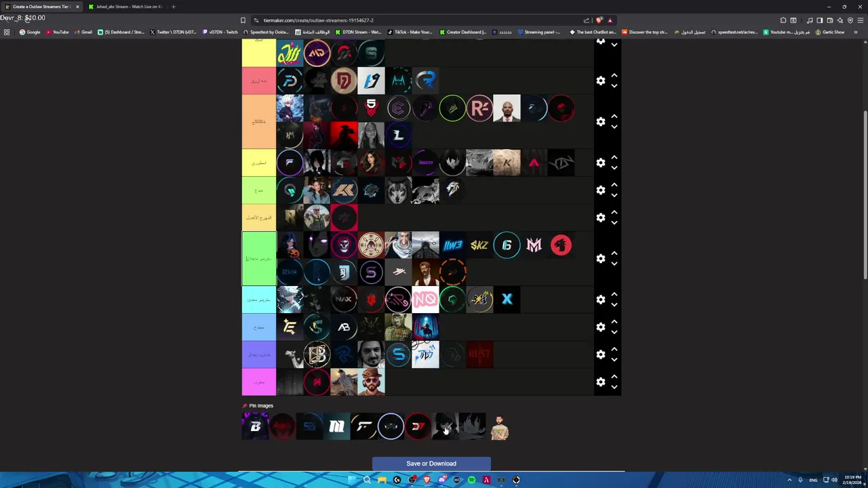Select the IIW3 logo image
868x488 pixels.
pyautogui.click(x=452, y=245)
